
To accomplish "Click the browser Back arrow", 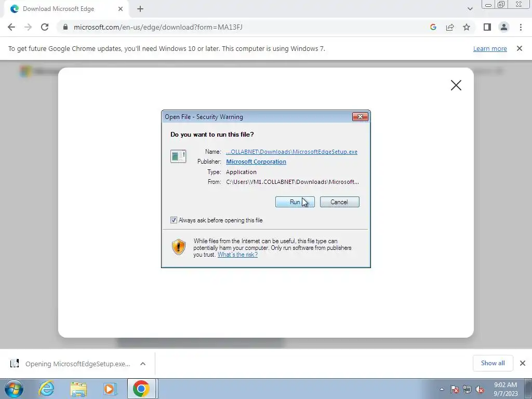I will [11, 27].
